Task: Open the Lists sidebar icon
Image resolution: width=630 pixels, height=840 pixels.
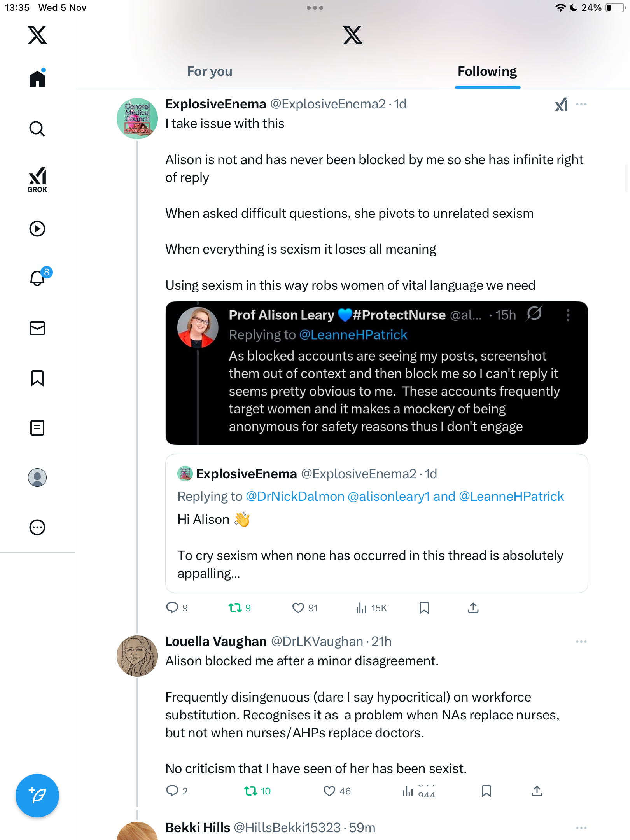Action: click(x=37, y=428)
